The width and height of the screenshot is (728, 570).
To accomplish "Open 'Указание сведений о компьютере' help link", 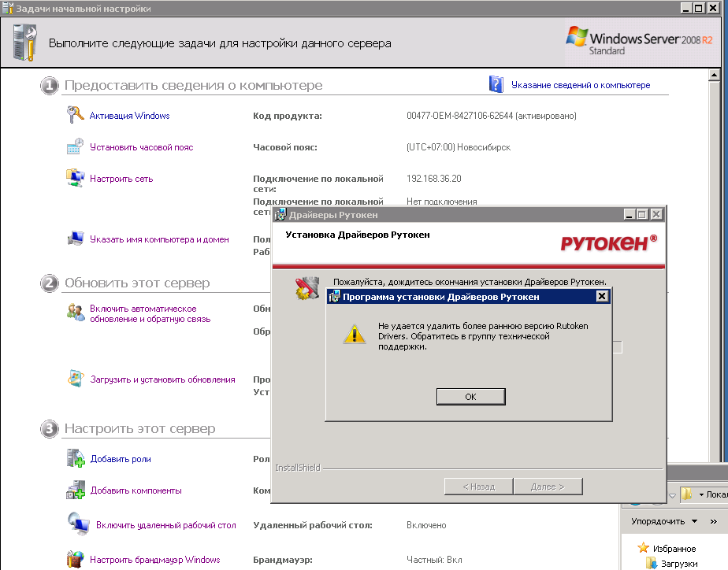I will [x=581, y=85].
